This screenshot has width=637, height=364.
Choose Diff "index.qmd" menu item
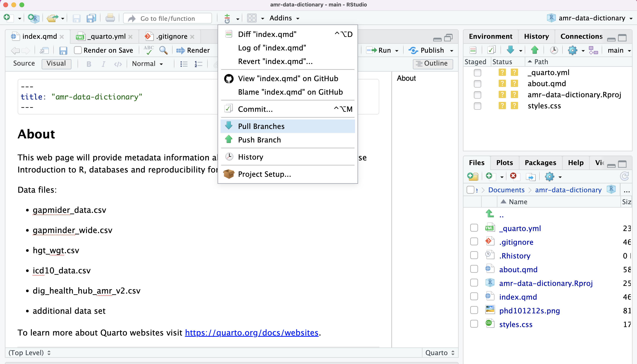288,34
